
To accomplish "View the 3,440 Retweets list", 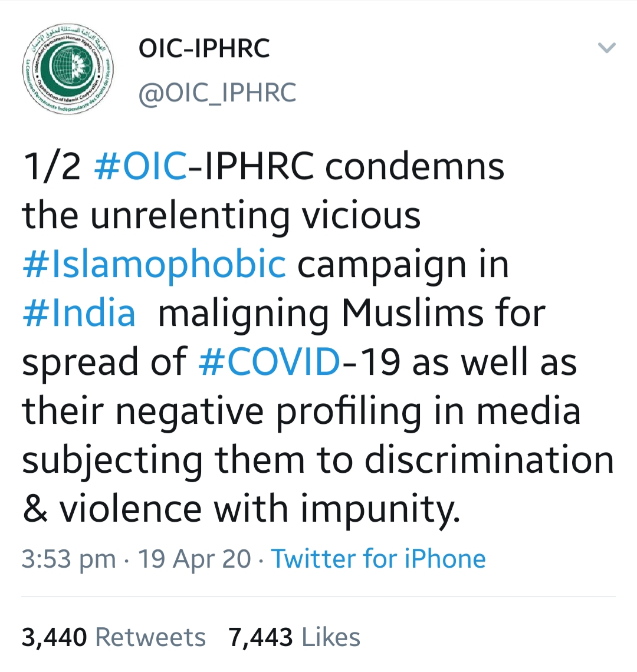I will coord(114,637).
